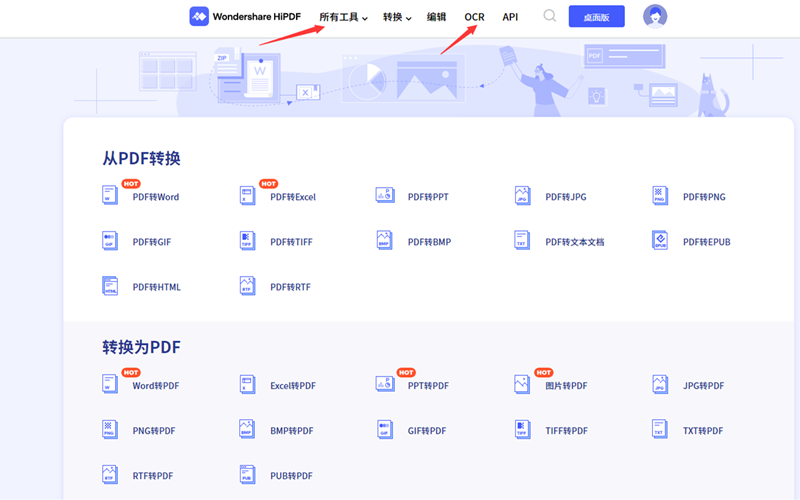The image size is (800, 500).
Task: Click the 桌面版 button
Action: pos(596,17)
